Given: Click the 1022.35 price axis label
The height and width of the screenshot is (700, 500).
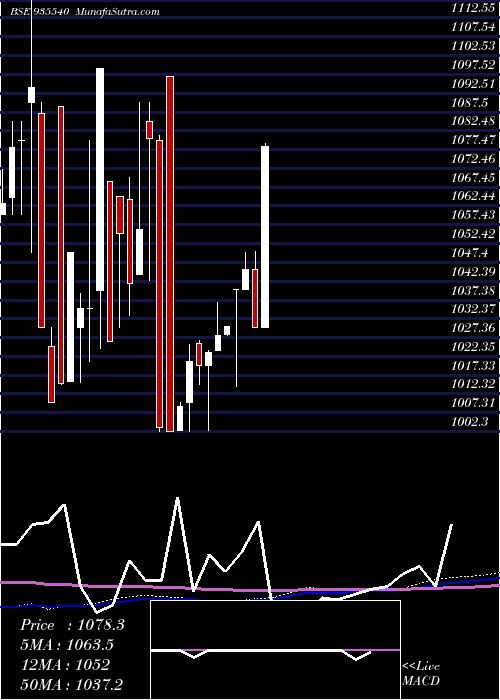Looking at the screenshot, I should [473, 347].
